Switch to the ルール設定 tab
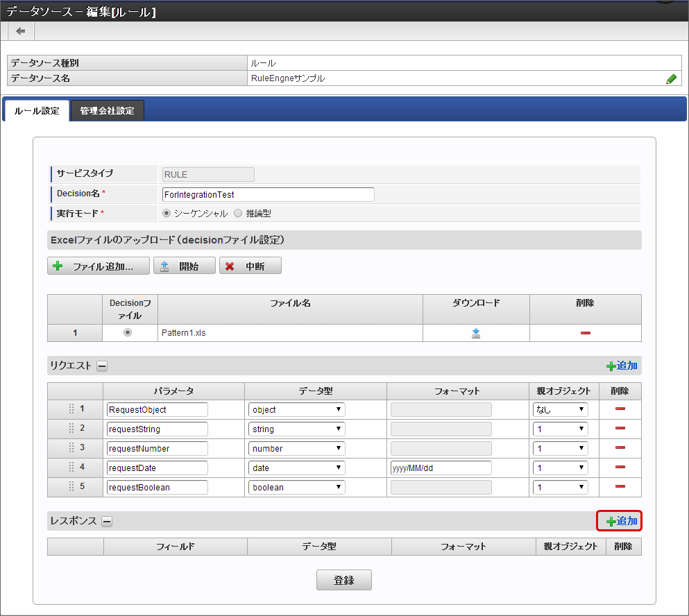The image size is (689, 616). click(36, 111)
